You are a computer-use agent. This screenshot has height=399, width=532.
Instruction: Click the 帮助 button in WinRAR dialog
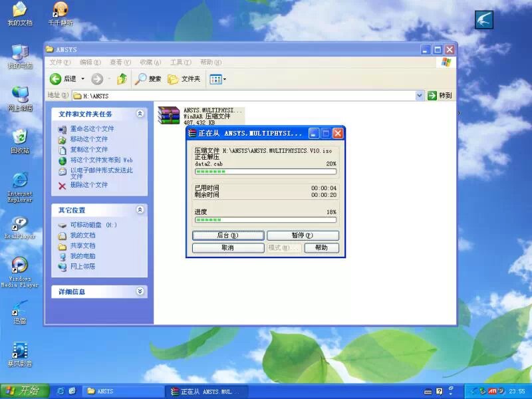[x=321, y=248]
